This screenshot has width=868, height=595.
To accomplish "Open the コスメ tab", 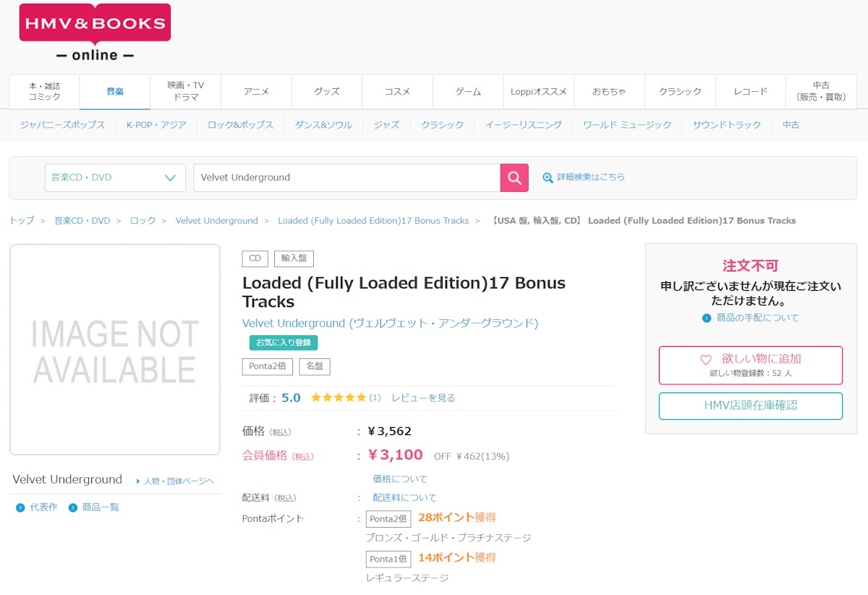I will [397, 91].
